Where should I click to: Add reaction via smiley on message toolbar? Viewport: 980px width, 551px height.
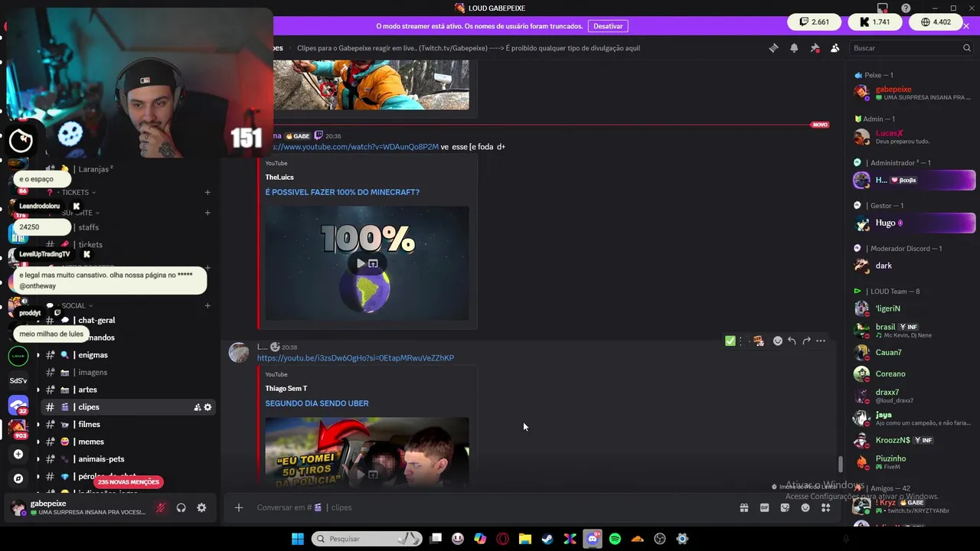click(x=778, y=341)
